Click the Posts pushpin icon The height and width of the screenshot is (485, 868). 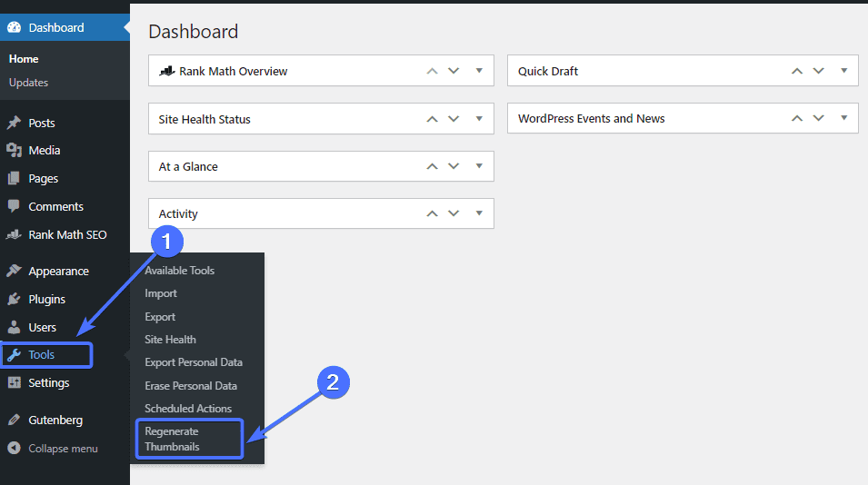tap(14, 123)
